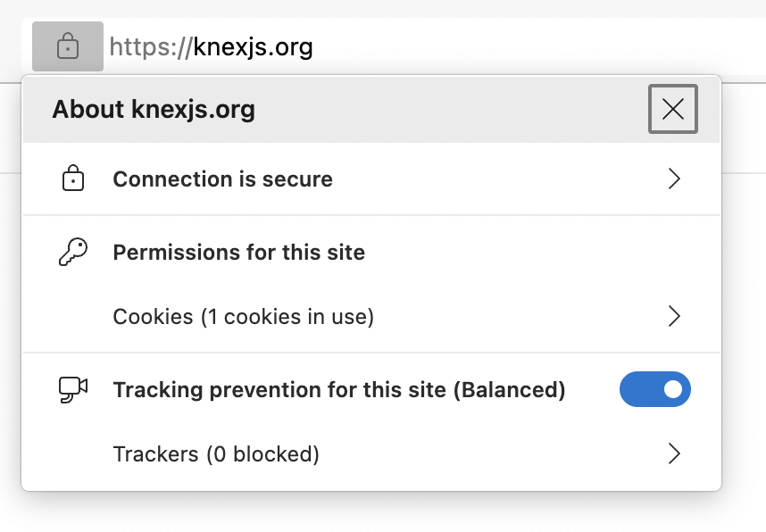This screenshot has height=532, width=766.
Task: Click the About knexjs.org header
Action: pyautogui.click(x=155, y=109)
